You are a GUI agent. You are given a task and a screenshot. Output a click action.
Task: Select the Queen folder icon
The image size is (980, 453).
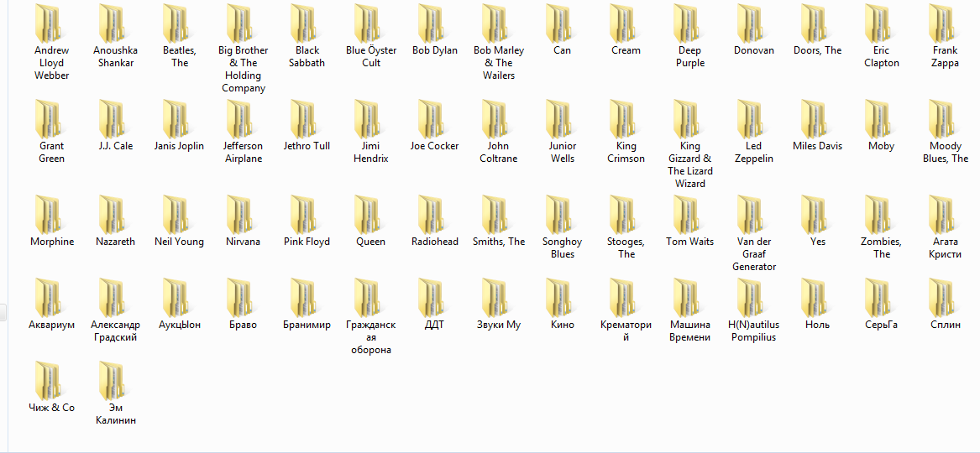pyautogui.click(x=367, y=214)
